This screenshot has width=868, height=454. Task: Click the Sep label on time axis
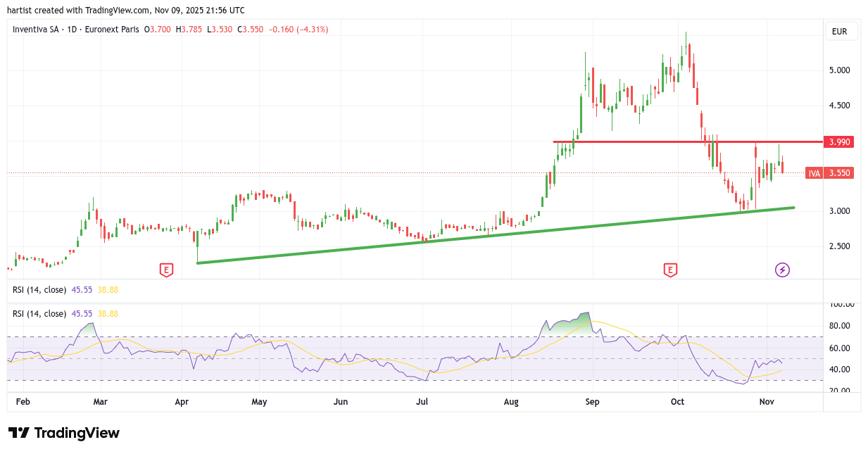593,402
